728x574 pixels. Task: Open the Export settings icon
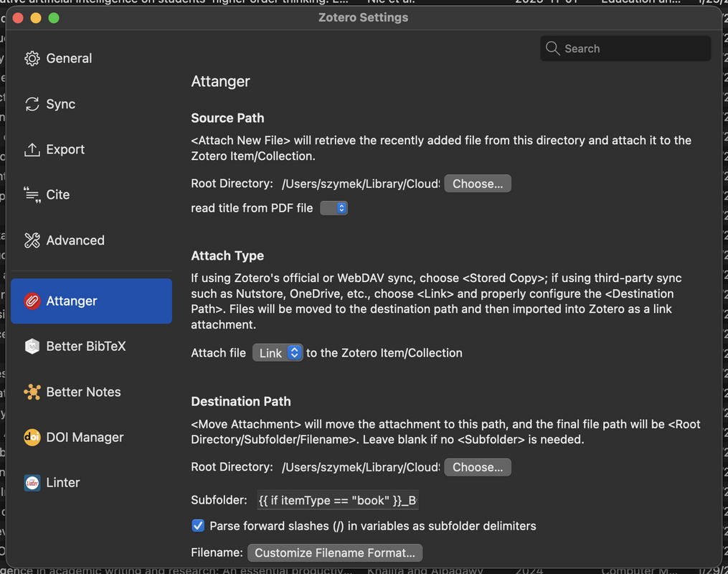[x=33, y=149]
